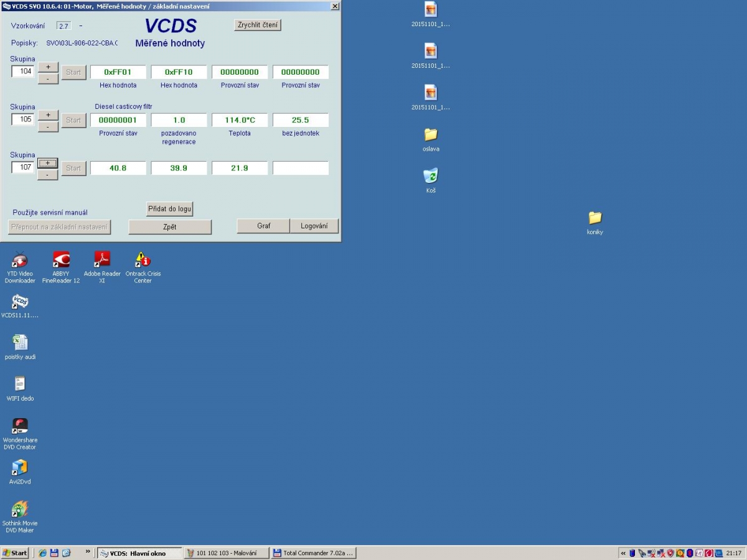Close the VCDS measured values window
Viewport: 747px width, 560px height.
tap(335, 6)
